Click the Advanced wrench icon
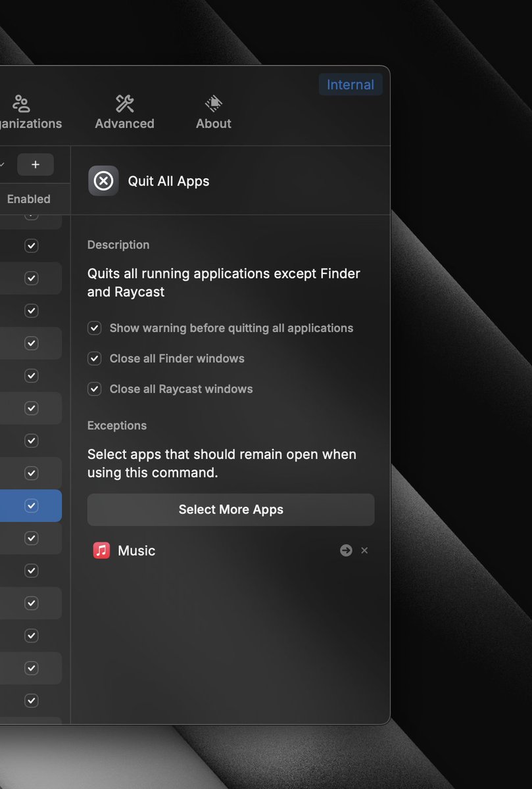The image size is (532, 789). (124, 103)
